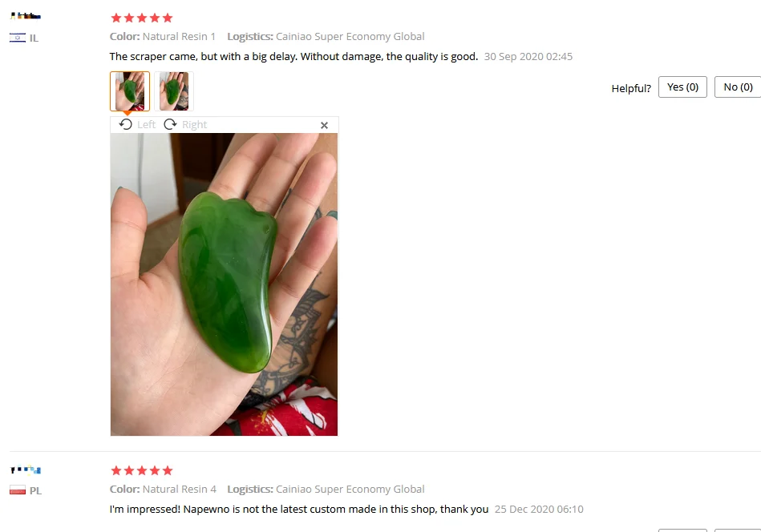761x532 pixels.
Task: Click the scraper delay review text
Action: [x=293, y=56]
